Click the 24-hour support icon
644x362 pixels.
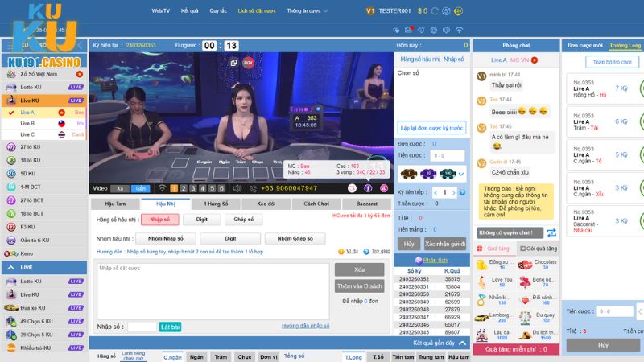tap(459, 10)
